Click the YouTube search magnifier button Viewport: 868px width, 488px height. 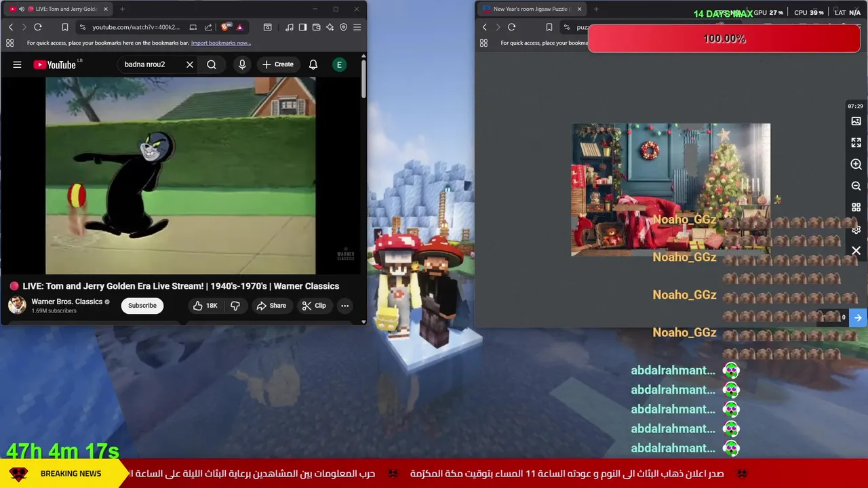[212, 64]
